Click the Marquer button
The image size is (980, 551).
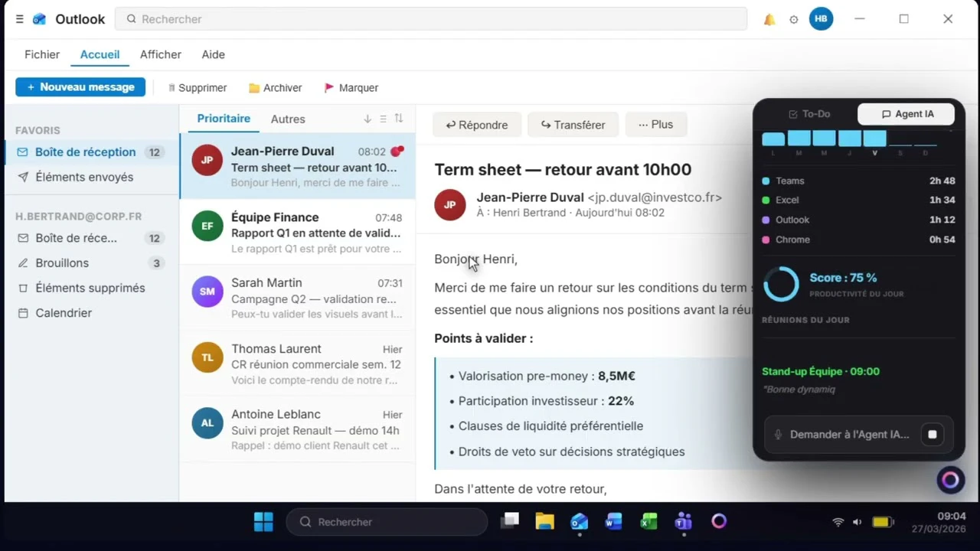tap(351, 88)
